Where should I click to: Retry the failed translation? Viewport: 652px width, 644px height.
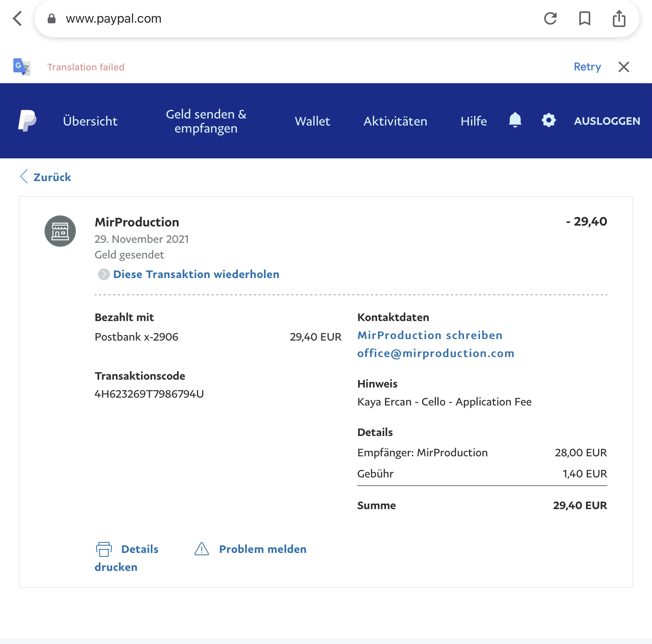point(587,67)
